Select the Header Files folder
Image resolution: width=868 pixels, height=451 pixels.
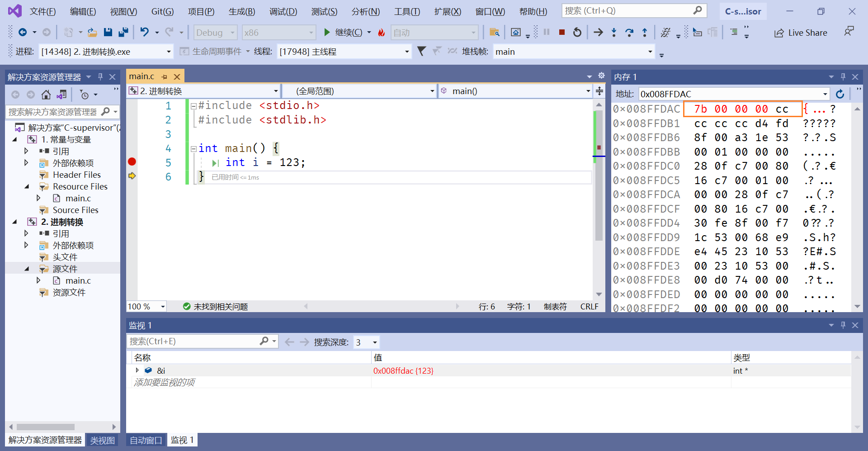pos(76,175)
